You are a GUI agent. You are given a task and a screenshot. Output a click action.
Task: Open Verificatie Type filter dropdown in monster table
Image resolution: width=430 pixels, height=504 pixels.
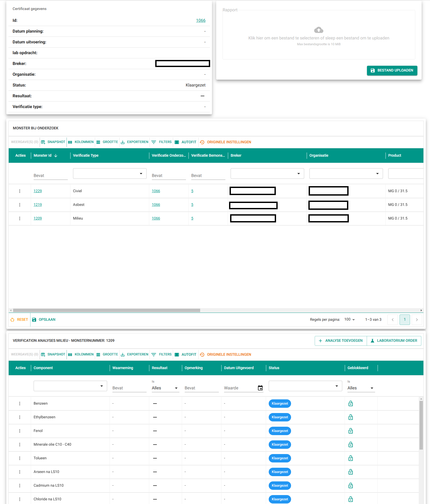110,174
